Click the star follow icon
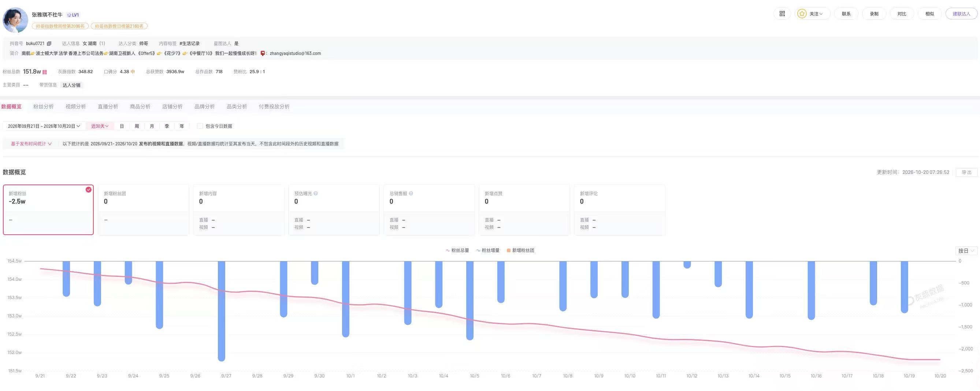 point(802,14)
